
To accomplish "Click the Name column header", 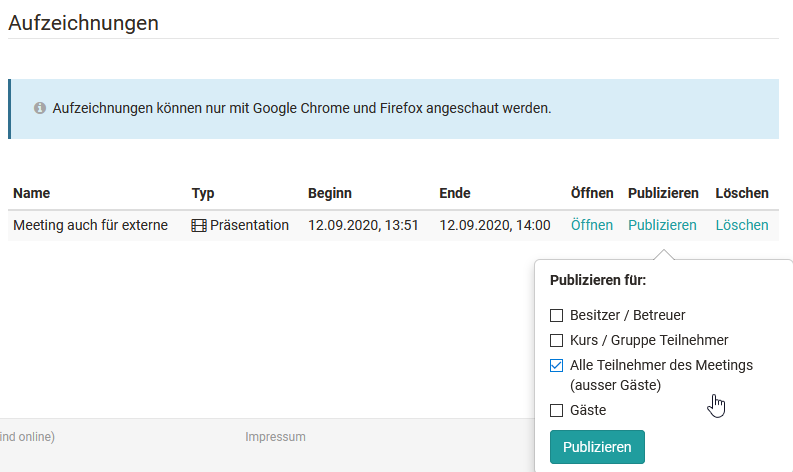I will click(32, 193).
